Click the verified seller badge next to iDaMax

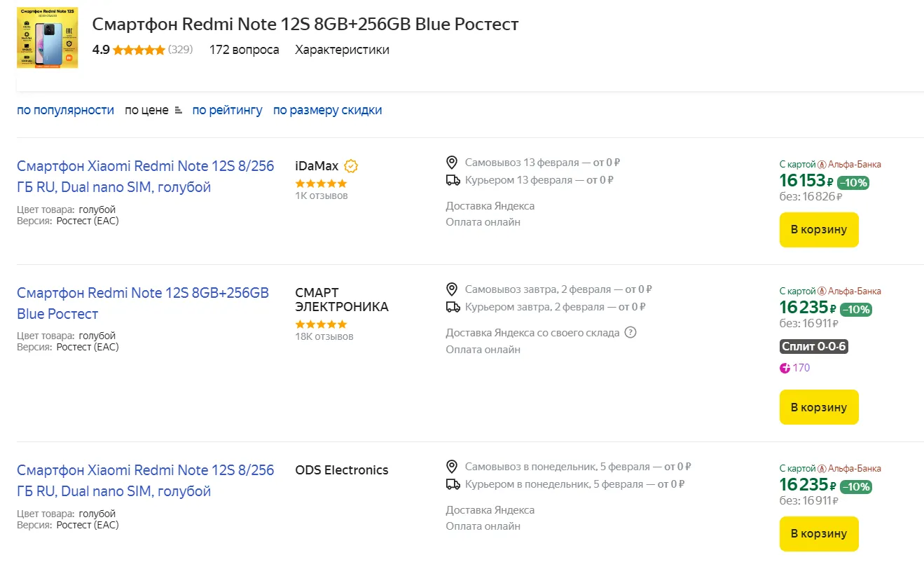click(349, 166)
